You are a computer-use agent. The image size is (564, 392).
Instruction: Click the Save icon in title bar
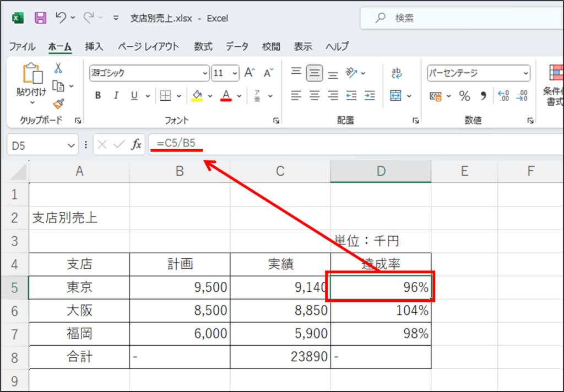[x=40, y=18]
